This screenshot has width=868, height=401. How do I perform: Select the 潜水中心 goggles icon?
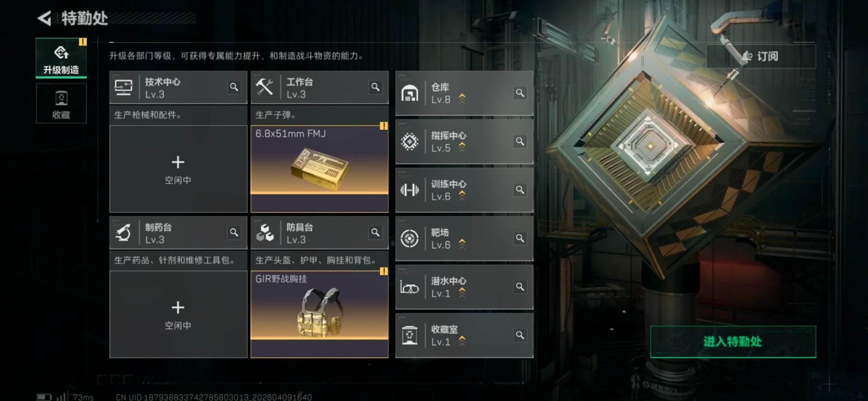pyautogui.click(x=410, y=287)
